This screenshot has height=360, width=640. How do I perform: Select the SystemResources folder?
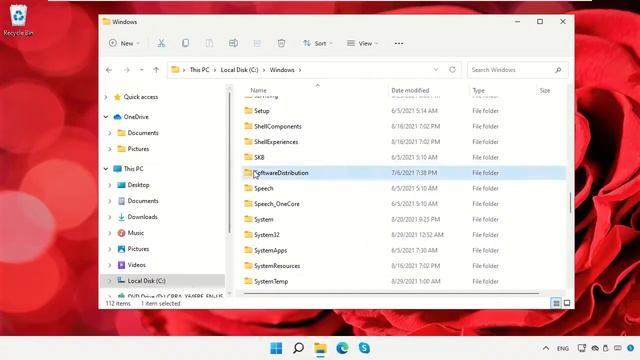coord(277,266)
